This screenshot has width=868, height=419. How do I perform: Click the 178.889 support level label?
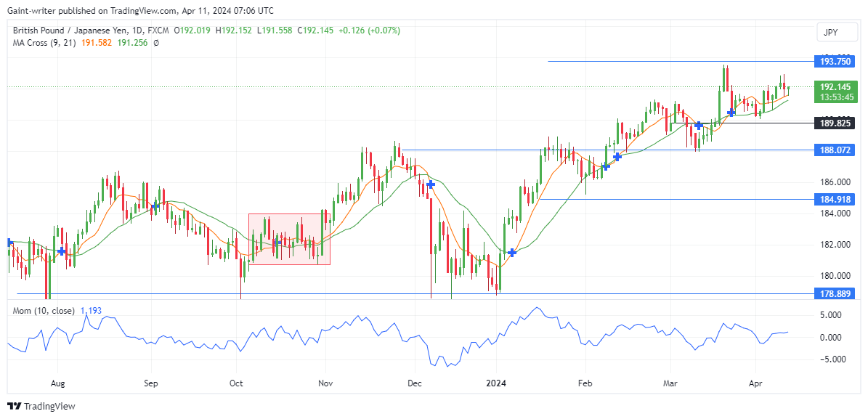pyautogui.click(x=836, y=294)
